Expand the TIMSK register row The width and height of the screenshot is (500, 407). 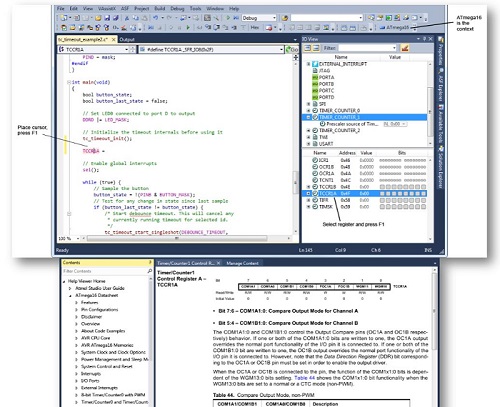pos(309,207)
